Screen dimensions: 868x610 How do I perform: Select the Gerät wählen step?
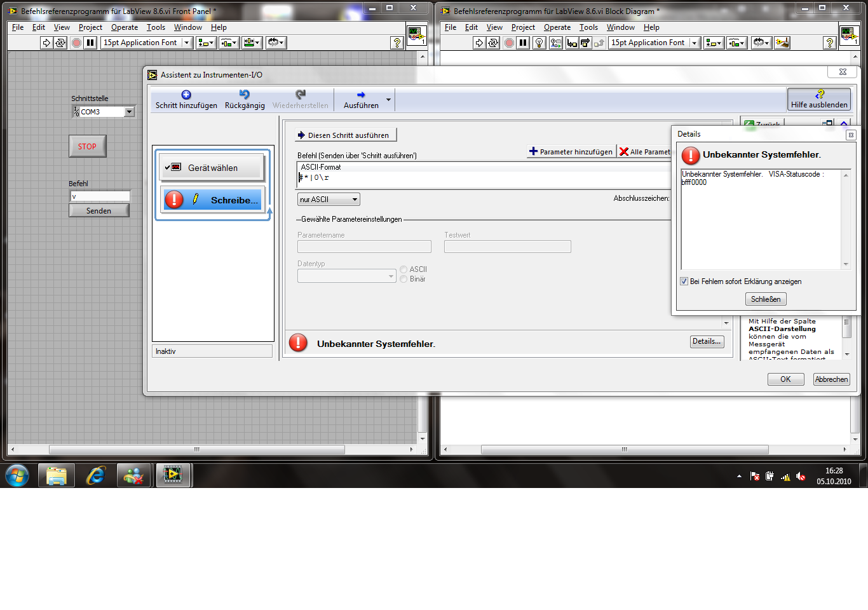211,167
